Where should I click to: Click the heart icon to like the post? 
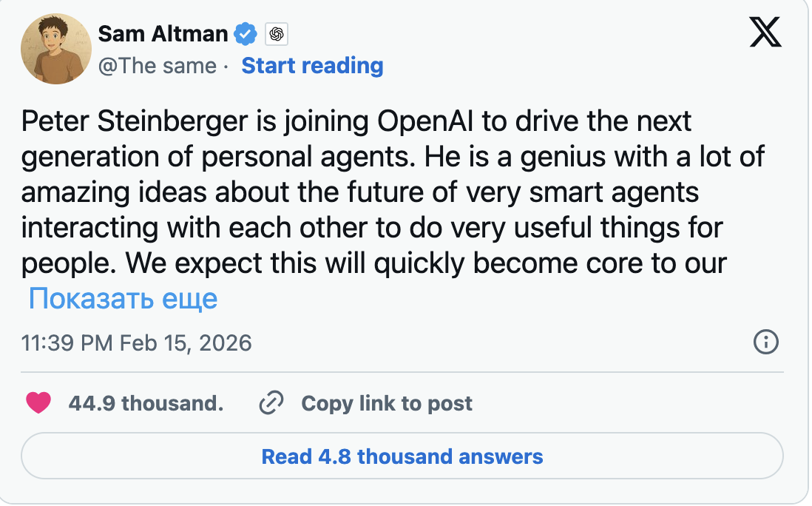[x=38, y=403]
